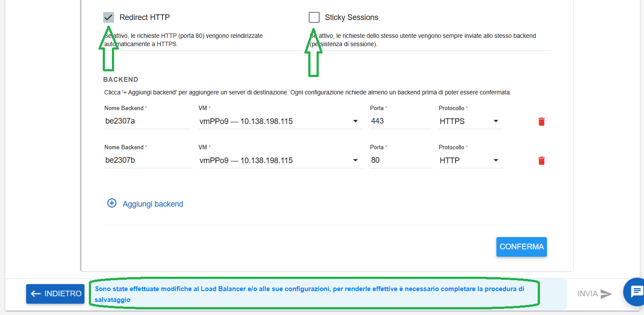Click the plus circle icon for Aggiungi backend
This screenshot has height=315, width=644.
(112, 203)
